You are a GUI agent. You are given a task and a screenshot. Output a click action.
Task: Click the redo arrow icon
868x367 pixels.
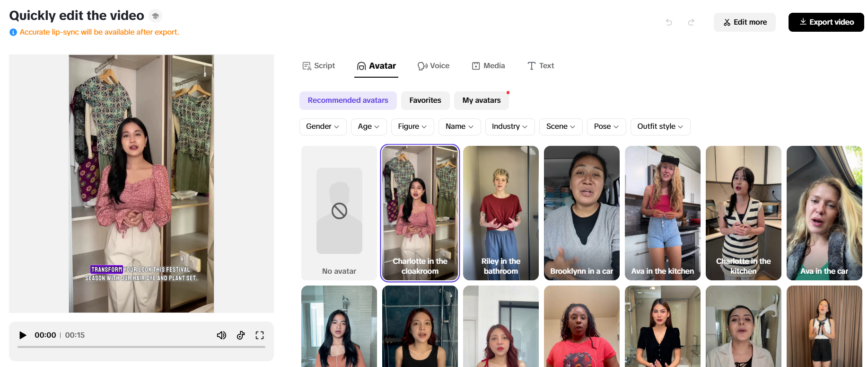pos(691,22)
